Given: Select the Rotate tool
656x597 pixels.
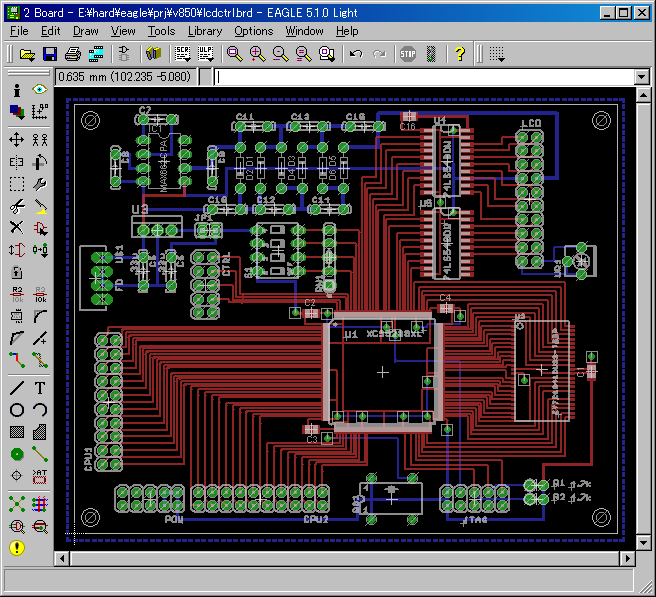Looking at the screenshot, I should click(40, 162).
